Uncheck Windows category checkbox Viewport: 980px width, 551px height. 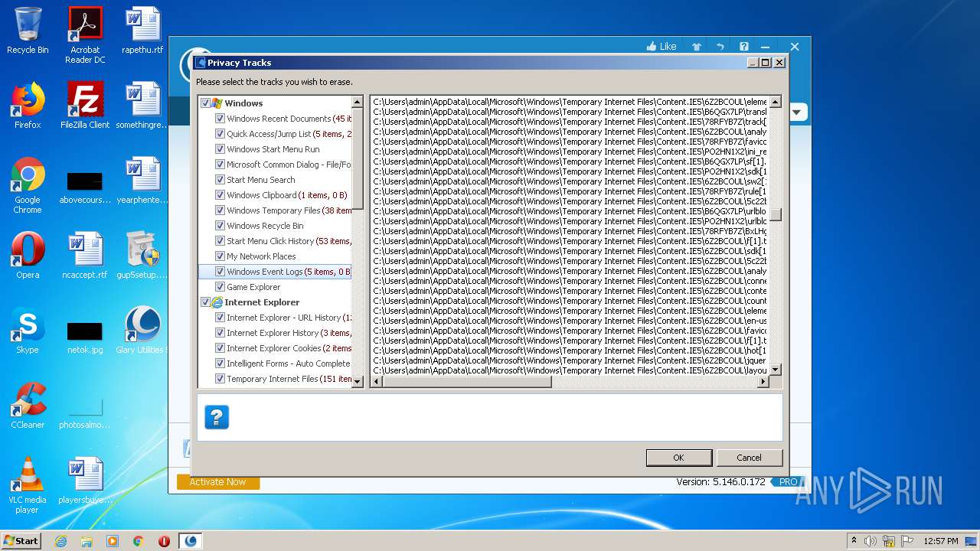(205, 103)
